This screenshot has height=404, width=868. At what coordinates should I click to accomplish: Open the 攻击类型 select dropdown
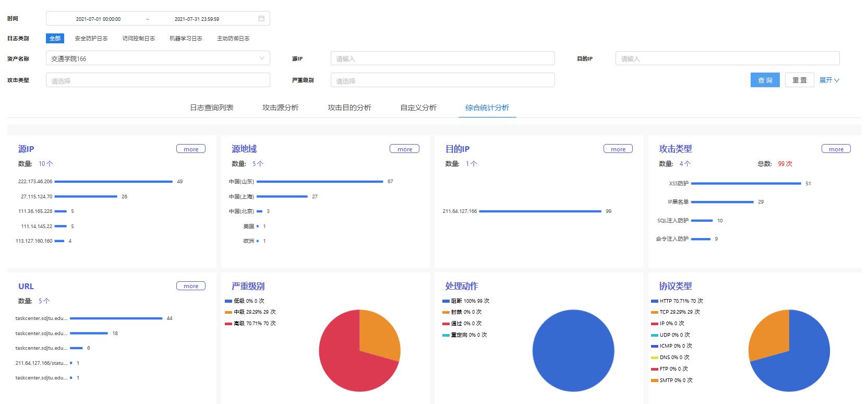[x=158, y=80]
